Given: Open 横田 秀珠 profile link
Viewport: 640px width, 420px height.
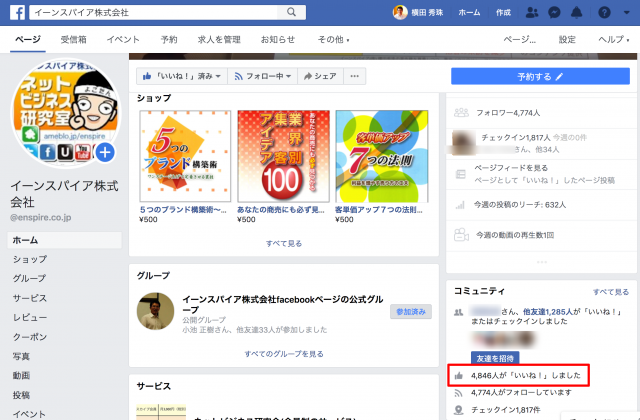Looking at the screenshot, I should pyautogui.click(x=418, y=13).
